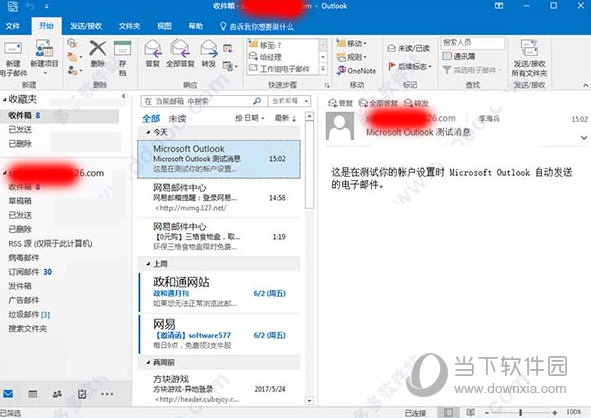Switch to Tasks view icon

point(82,394)
